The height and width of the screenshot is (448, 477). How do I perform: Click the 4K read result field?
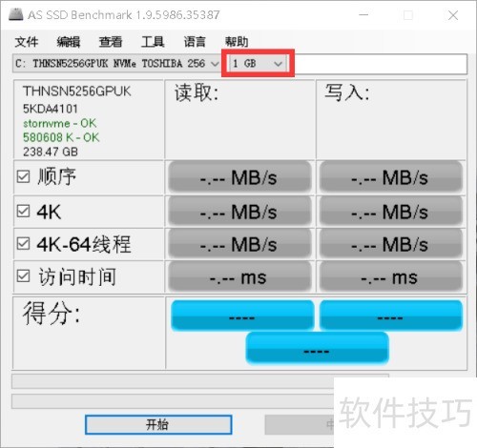pos(239,212)
